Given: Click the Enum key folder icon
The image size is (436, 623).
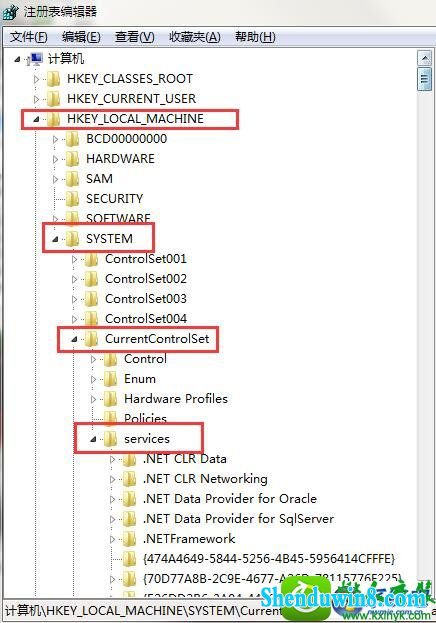Looking at the screenshot, I should tap(110, 379).
